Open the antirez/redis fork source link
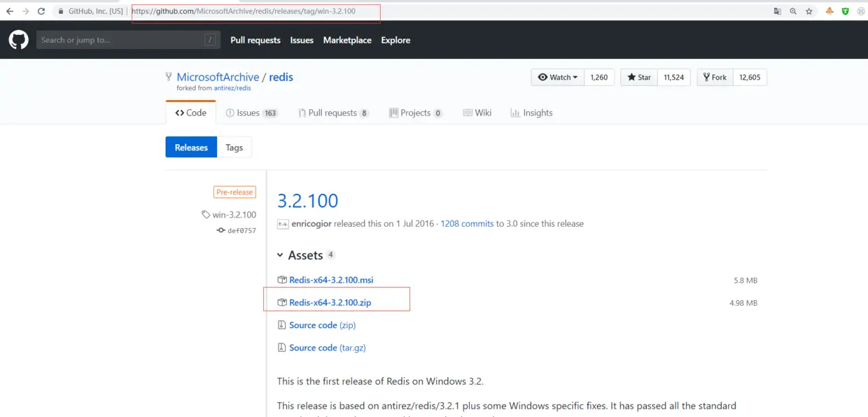 [x=232, y=88]
